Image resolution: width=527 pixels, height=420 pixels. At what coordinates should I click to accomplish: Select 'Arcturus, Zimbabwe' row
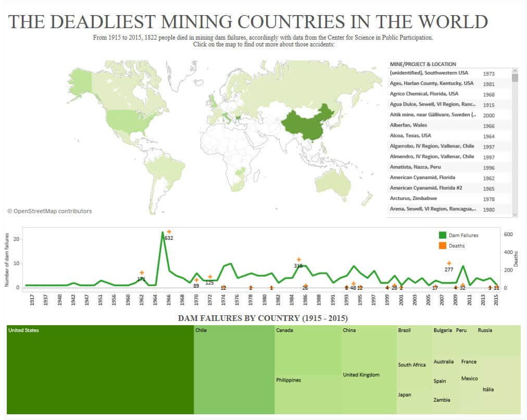coord(449,199)
